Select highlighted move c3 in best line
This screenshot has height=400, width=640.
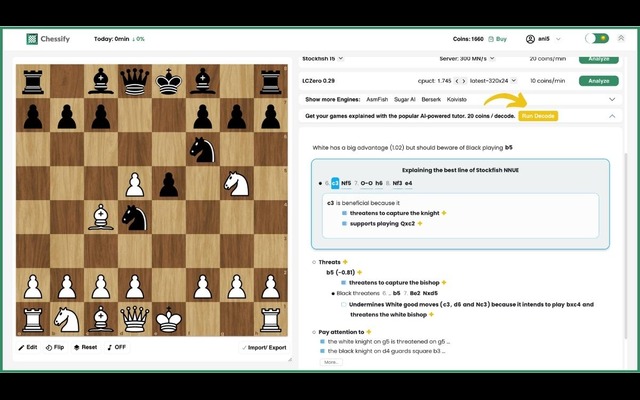pos(335,183)
